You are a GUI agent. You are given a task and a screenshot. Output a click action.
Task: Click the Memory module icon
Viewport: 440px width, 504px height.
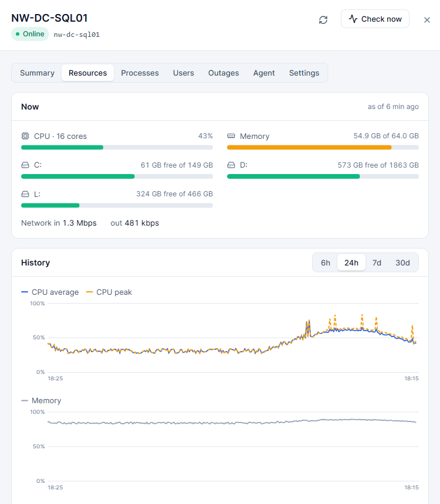point(231,136)
